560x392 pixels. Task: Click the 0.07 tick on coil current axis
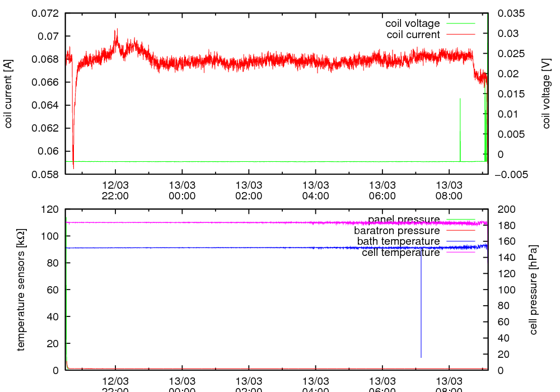(x=47, y=36)
